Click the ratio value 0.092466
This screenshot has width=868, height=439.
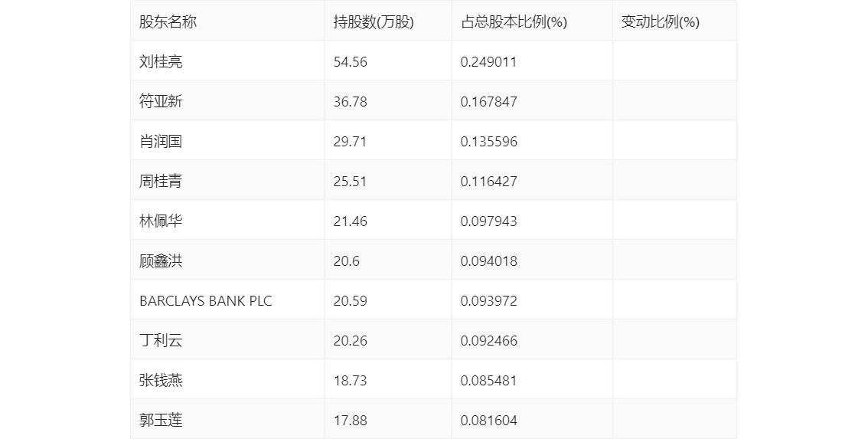[x=489, y=341]
